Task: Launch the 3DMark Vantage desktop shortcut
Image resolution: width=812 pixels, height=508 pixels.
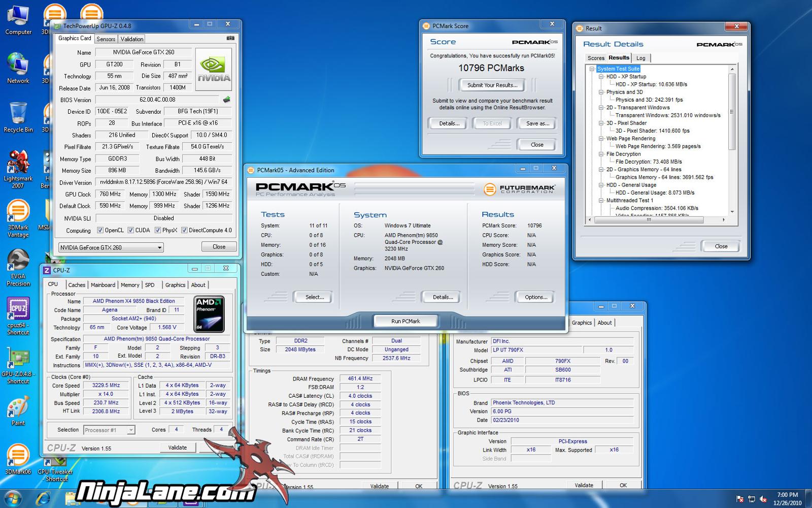Action: coord(18,218)
